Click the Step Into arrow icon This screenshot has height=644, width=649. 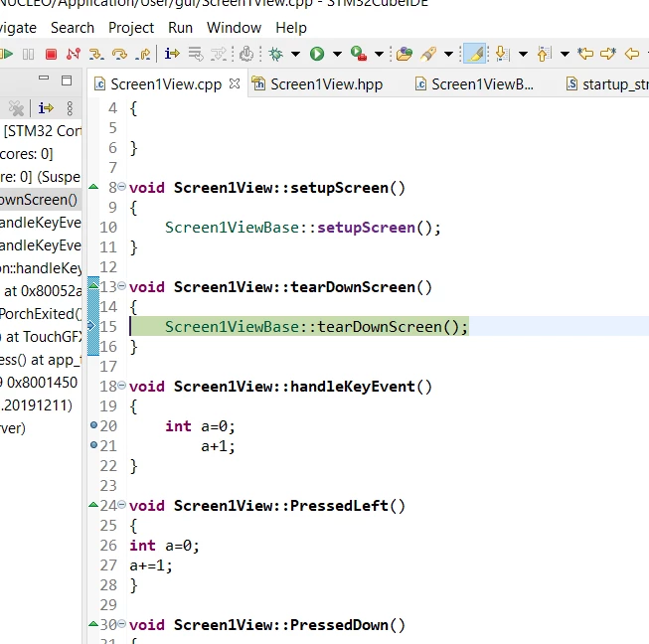[x=96, y=55]
